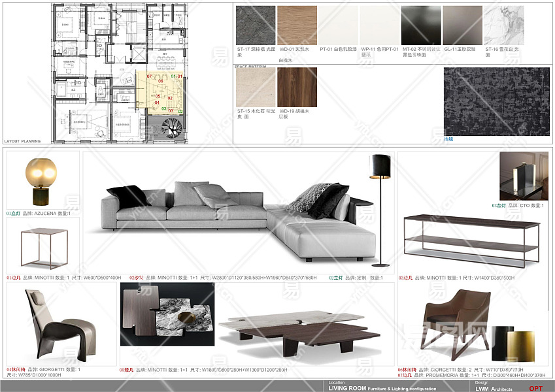Click red marker 04 on floor plan

coord(157,103)
